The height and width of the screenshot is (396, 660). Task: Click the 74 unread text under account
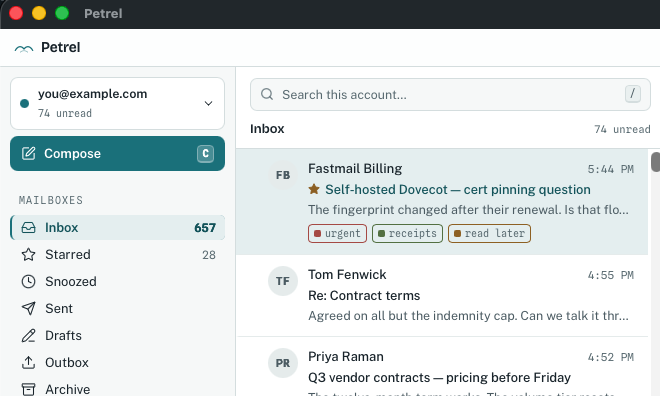point(65,114)
